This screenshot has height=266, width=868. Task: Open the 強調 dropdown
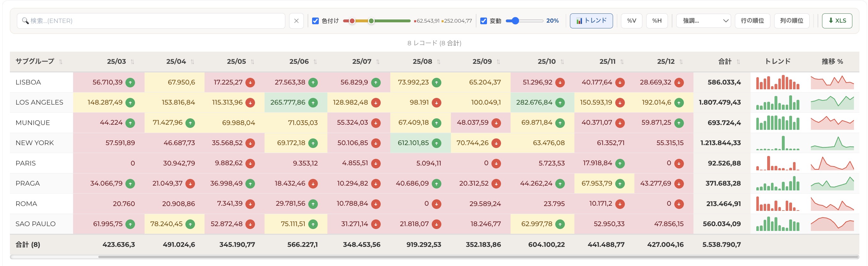pos(703,21)
